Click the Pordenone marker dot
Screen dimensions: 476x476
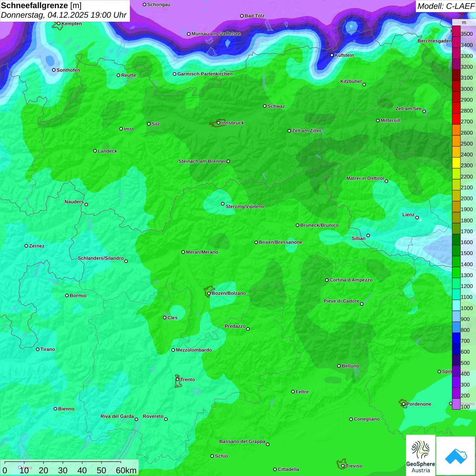[404, 404]
